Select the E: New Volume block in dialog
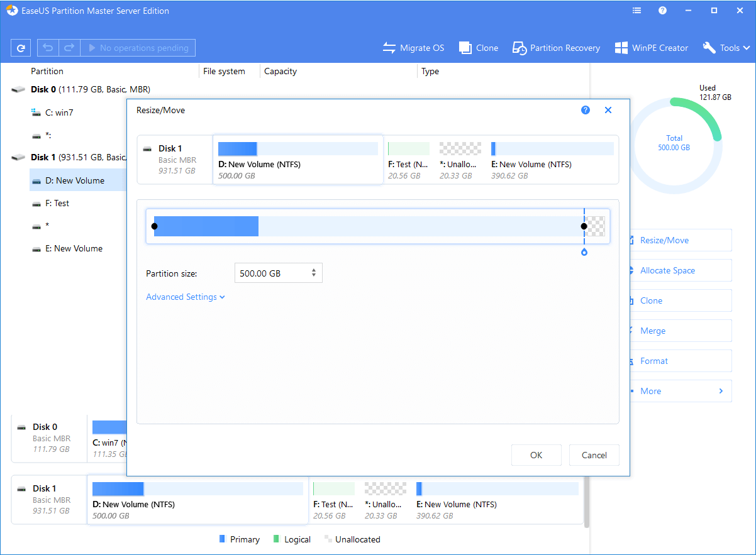This screenshot has width=756, height=555. [x=552, y=160]
